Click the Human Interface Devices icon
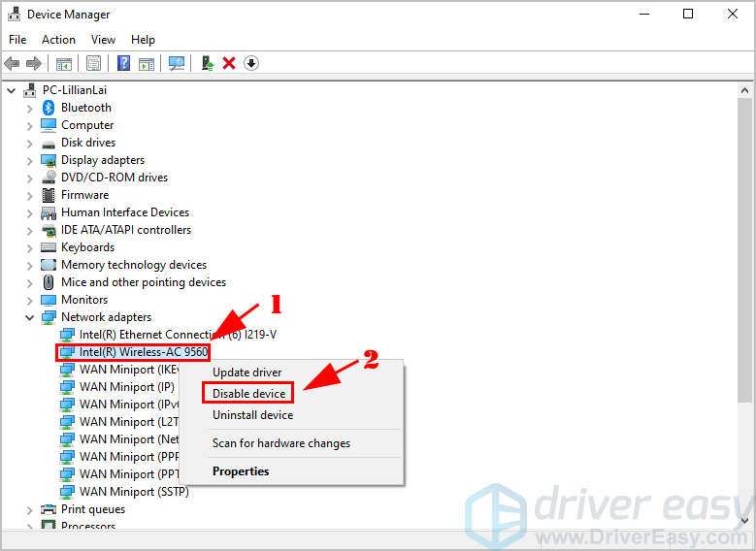This screenshot has width=756, height=551. [49, 212]
